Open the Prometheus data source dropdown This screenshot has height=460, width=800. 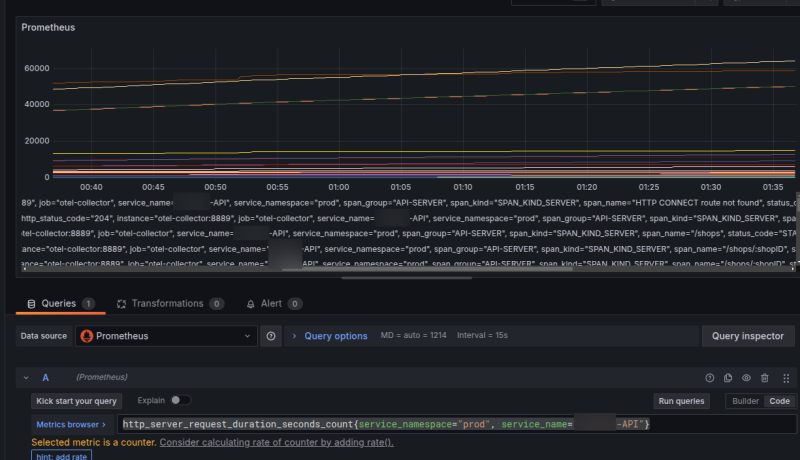(x=166, y=336)
